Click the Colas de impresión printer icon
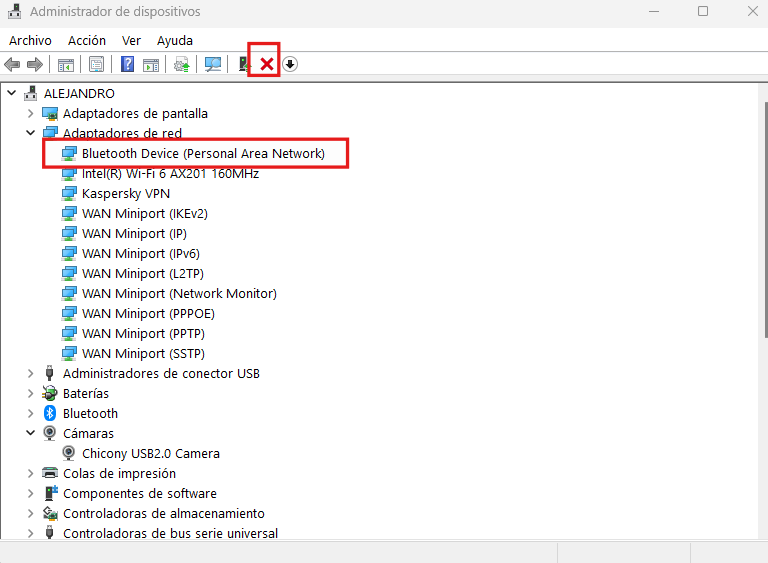Image resolution: width=768 pixels, height=563 pixels. tap(49, 473)
